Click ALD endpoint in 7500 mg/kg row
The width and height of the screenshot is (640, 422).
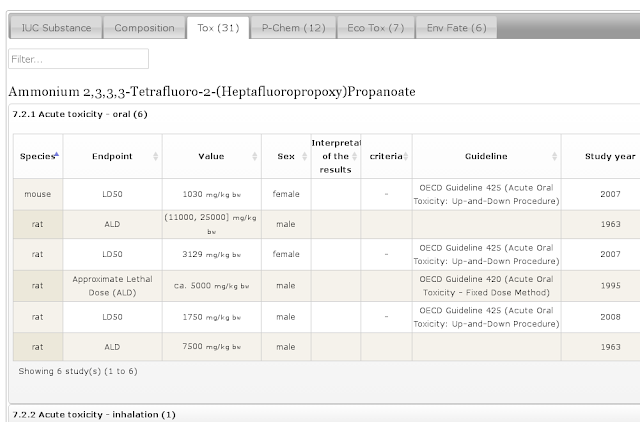click(112, 347)
